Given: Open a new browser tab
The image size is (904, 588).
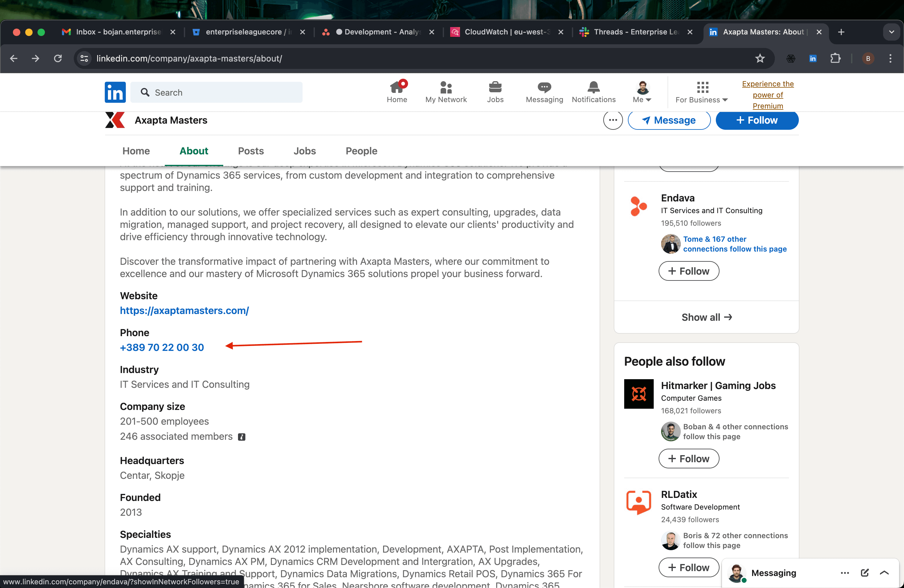Looking at the screenshot, I should [841, 32].
